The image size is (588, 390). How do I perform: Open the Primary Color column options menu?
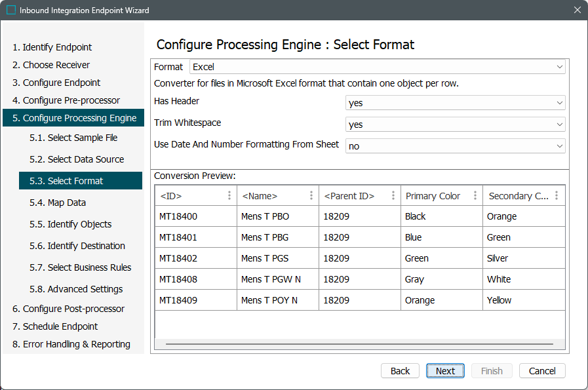pyautogui.click(x=475, y=196)
